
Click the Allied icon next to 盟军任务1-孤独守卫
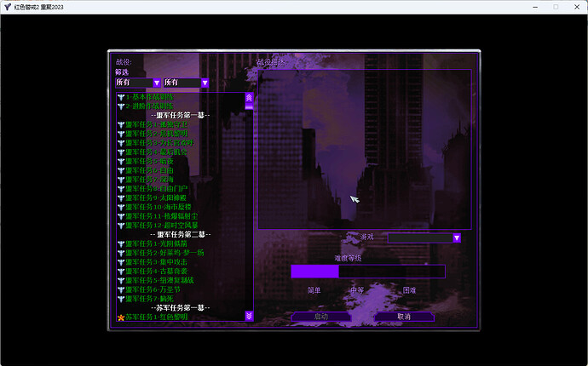(x=121, y=125)
